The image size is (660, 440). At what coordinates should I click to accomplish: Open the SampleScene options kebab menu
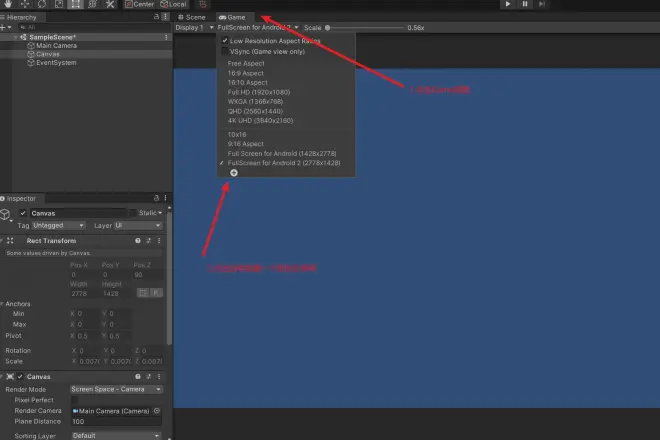pyautogui.click(x=166, y=37)
